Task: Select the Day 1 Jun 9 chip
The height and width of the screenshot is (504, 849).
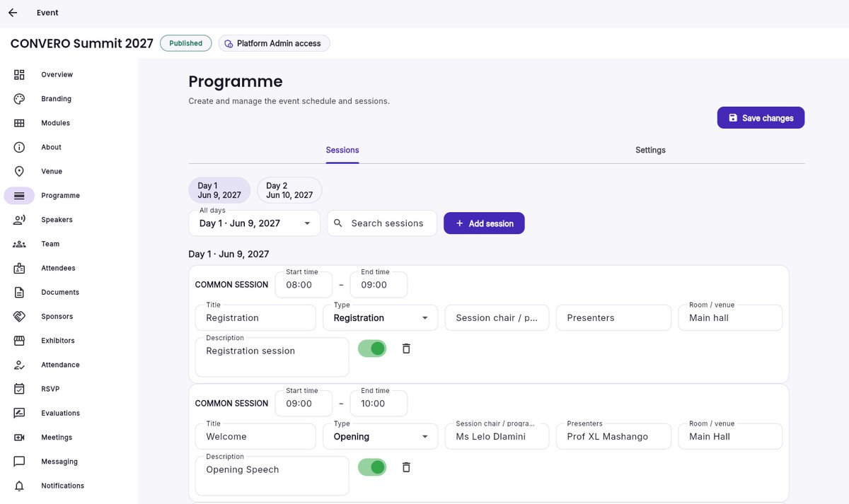Action: coord(219,190)
